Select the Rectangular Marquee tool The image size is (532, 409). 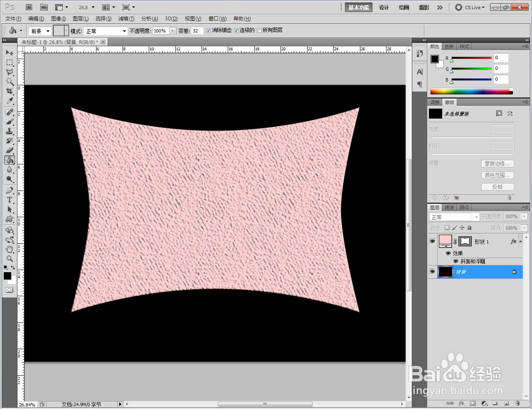point(10,62)
